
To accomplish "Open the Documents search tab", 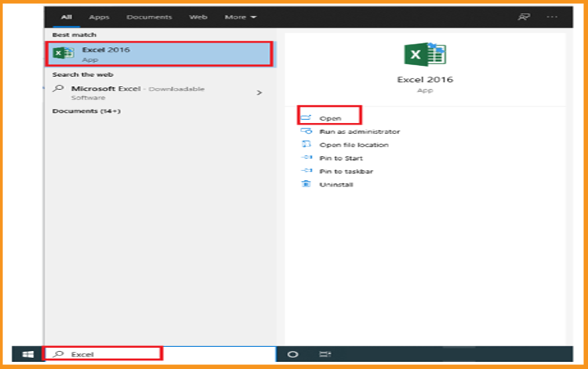I will click(x=149, y=17).
